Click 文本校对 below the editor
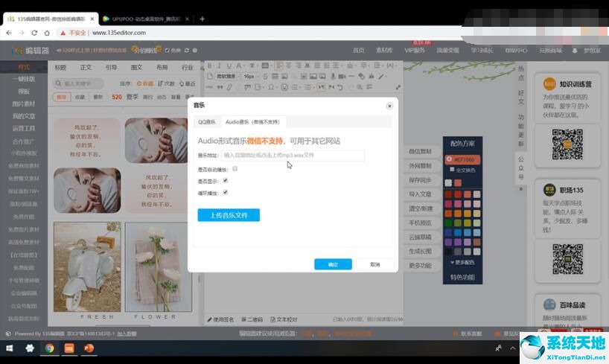The image size is (609, 364). pos(284,320)
